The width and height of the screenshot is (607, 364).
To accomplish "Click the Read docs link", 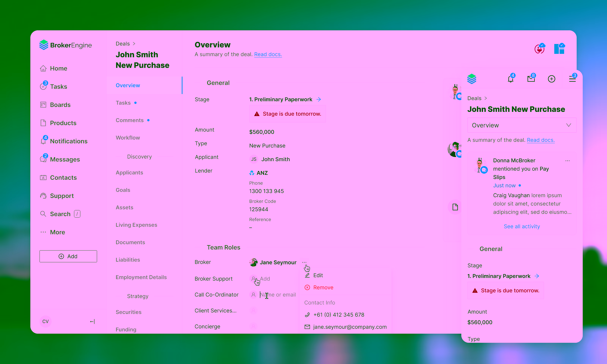I will pos(268,54).
